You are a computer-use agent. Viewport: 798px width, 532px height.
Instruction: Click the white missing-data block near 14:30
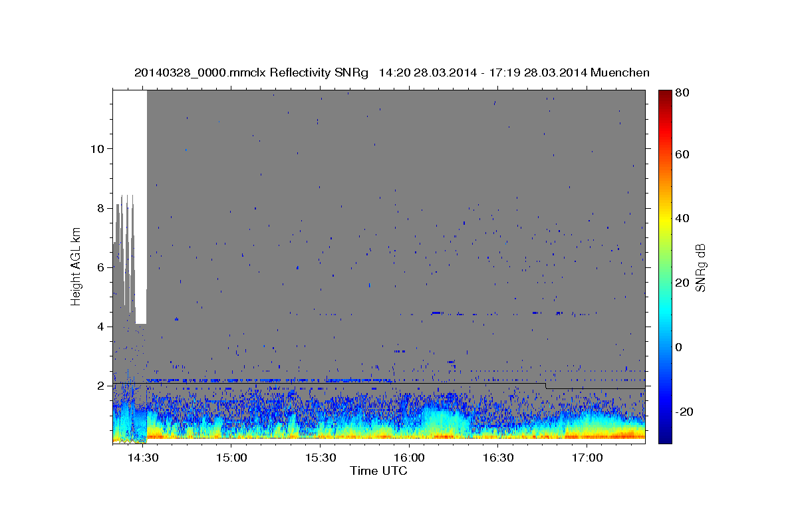coord(141,207)
